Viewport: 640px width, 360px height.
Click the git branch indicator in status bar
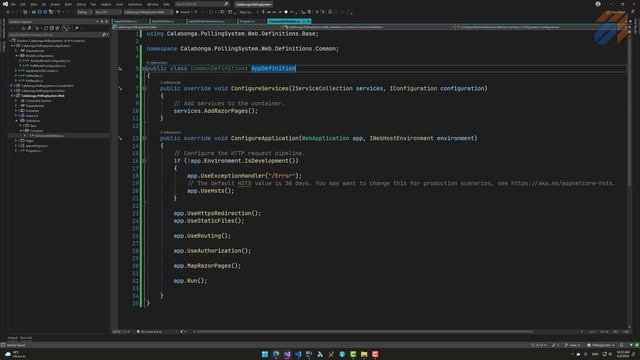click(573, 345)
